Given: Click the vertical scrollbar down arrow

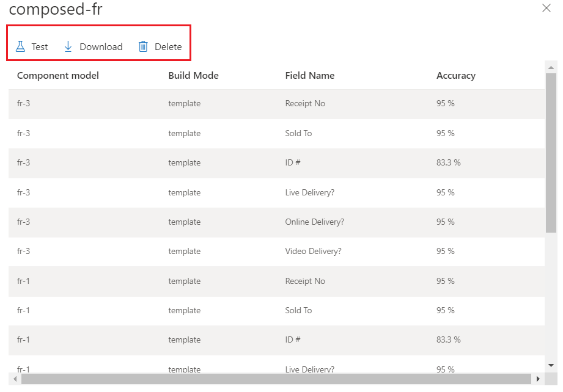Looking at the screenshot, I should (x=552, y=365).
